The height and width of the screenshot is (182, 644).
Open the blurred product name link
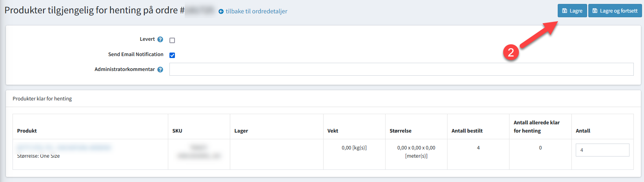click(x=64, y=147)
